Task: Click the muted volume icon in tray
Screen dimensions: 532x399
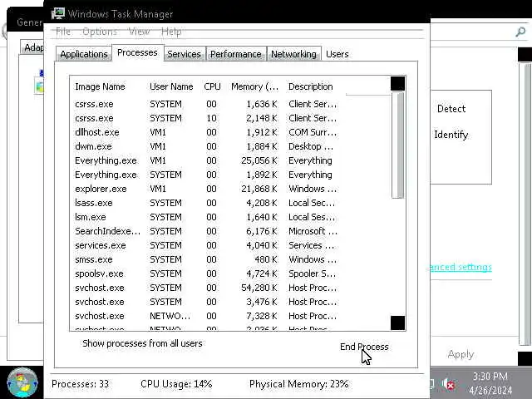Action: (448, 384)
